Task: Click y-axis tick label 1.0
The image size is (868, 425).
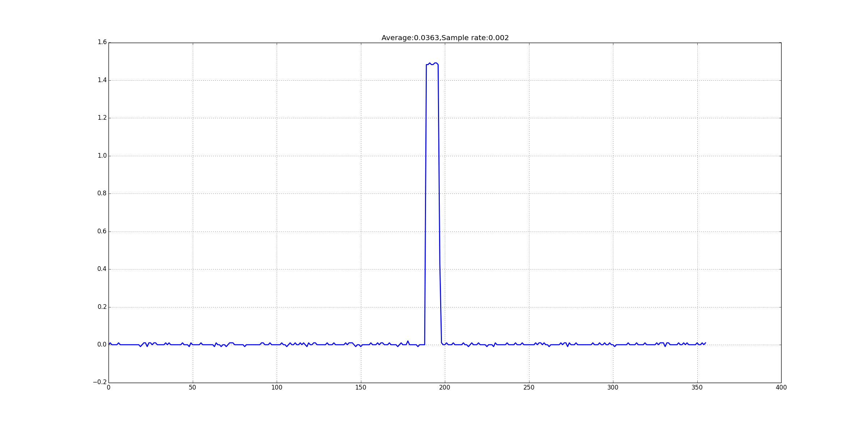Action: coord(102,156)
